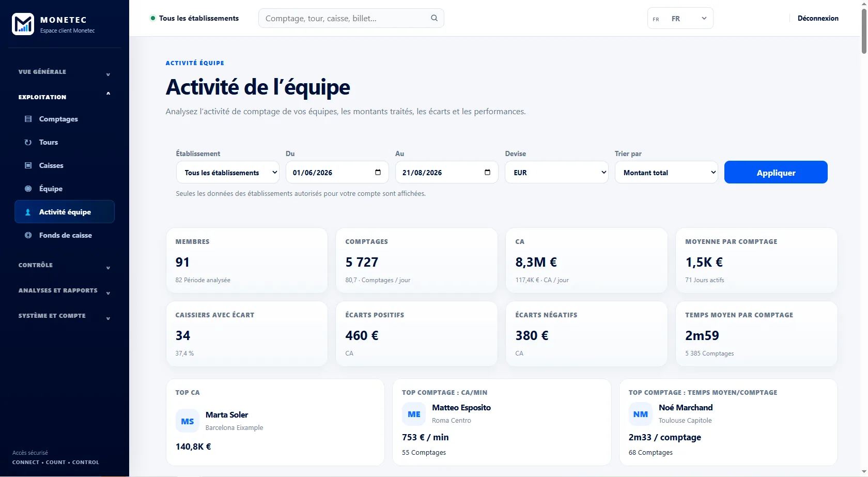Click the page vertical scrollbar

864,31
